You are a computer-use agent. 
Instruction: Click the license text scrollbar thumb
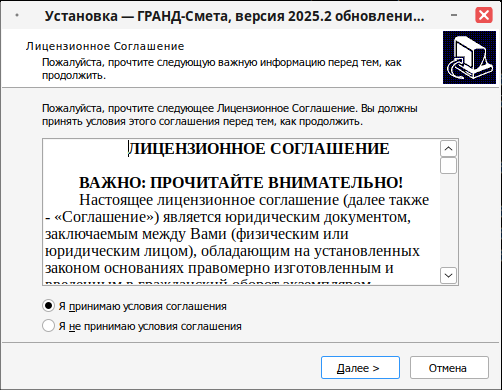pos(448,166)
